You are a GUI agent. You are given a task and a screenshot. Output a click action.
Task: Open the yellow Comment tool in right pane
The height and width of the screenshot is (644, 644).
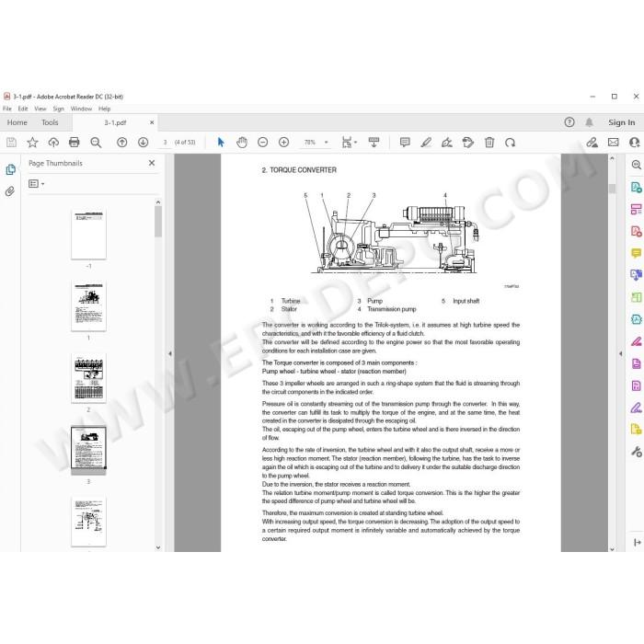(636, 253)
